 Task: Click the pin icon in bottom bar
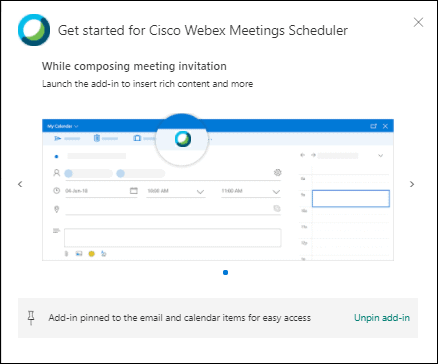31,318
